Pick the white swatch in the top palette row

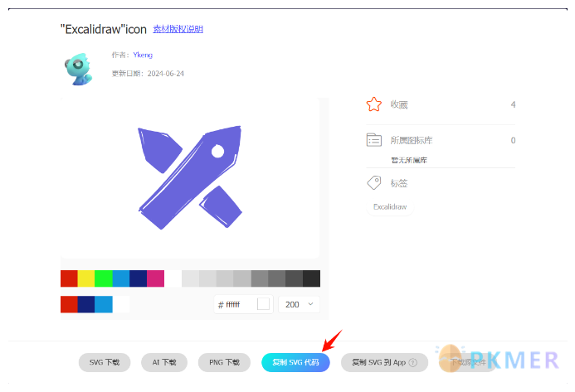(173, 278)
